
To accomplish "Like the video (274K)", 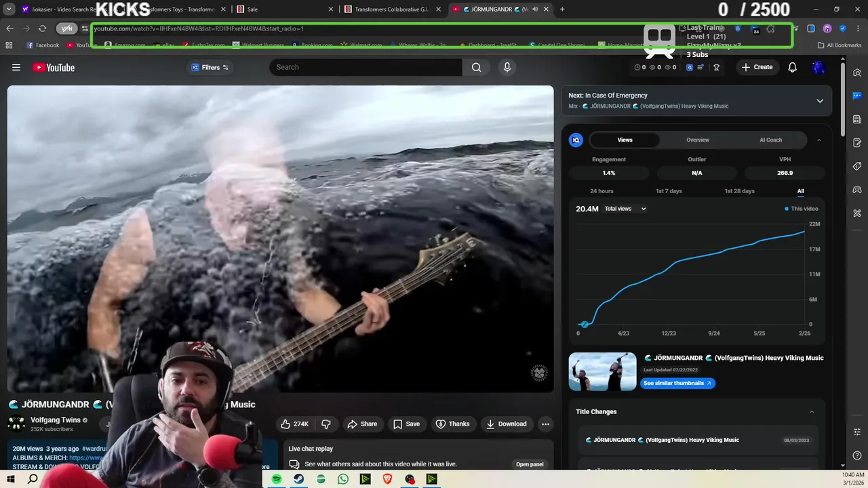I will [x=294, y=424].
